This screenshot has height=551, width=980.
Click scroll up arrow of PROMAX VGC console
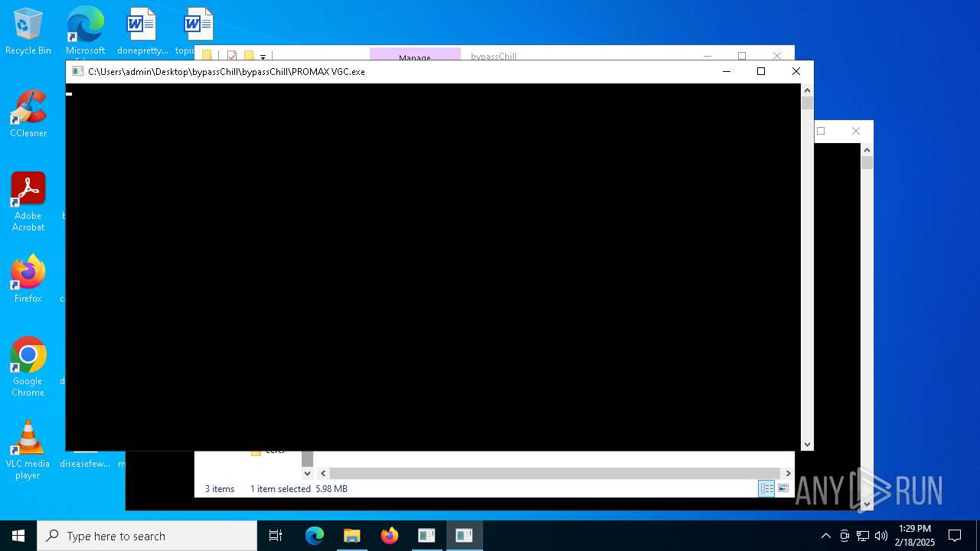click(x=807, y=90)
